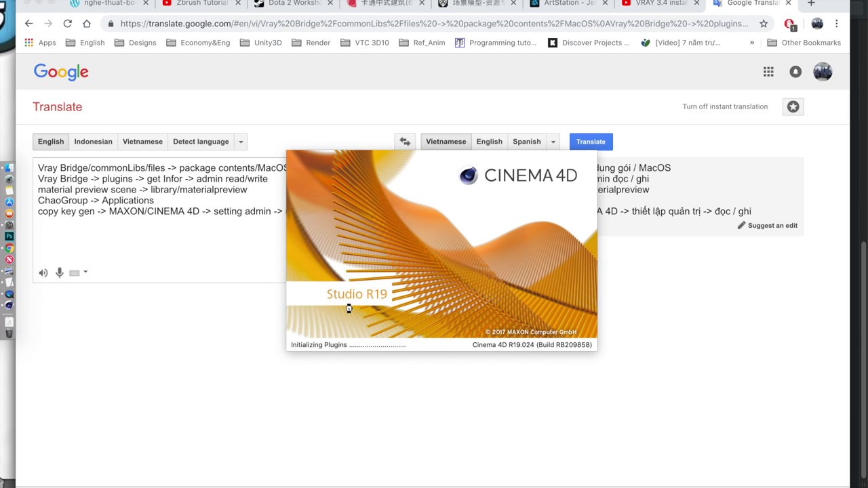Open Google notifications bell
This screenshot has width=868, height=488.
(795, 72)
